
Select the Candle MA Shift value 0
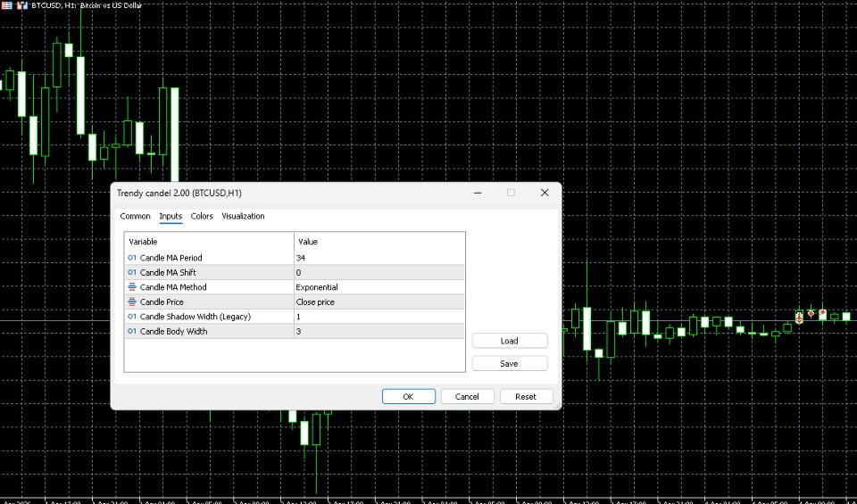[x=379, y=272]
